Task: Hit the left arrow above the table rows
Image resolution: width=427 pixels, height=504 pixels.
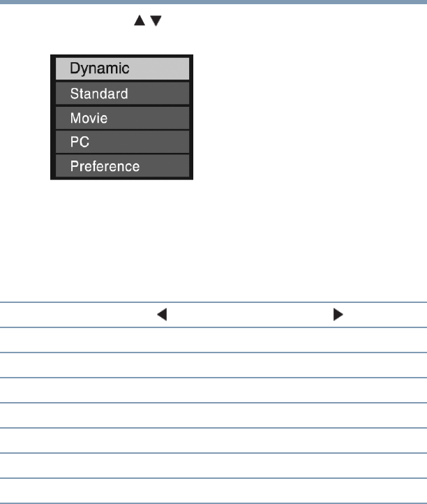Action: click(x=161, y=315)
